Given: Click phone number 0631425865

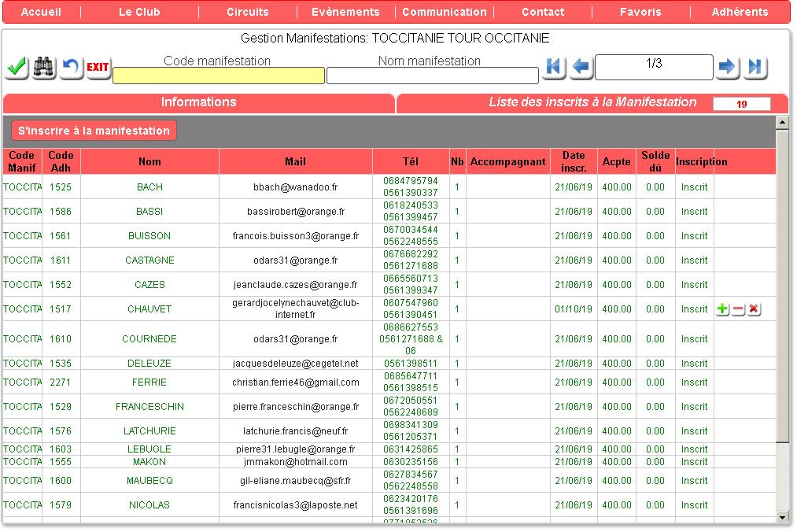Looking at the screenshot, I should [411, 449].
